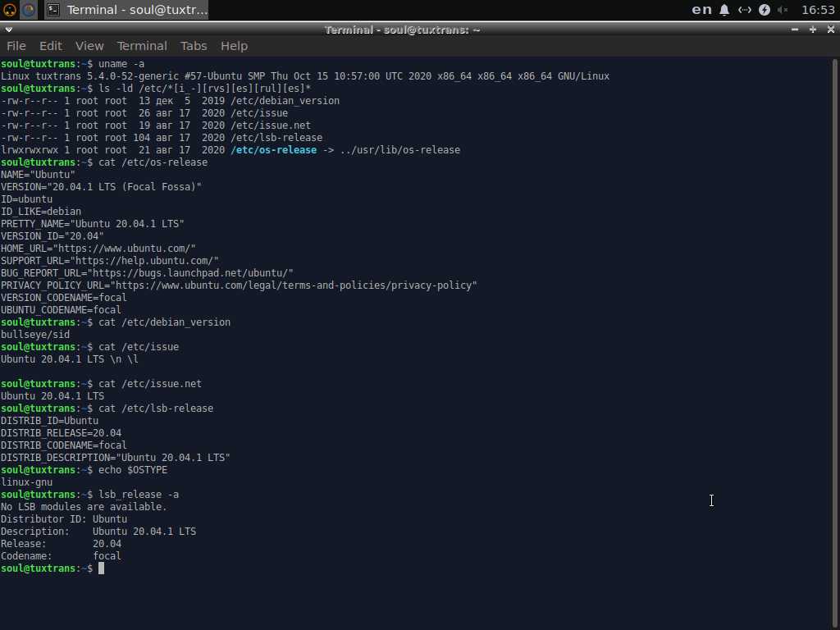Click the terminal vertical scrollbar

pyautogui.click(x=837, y=343)
